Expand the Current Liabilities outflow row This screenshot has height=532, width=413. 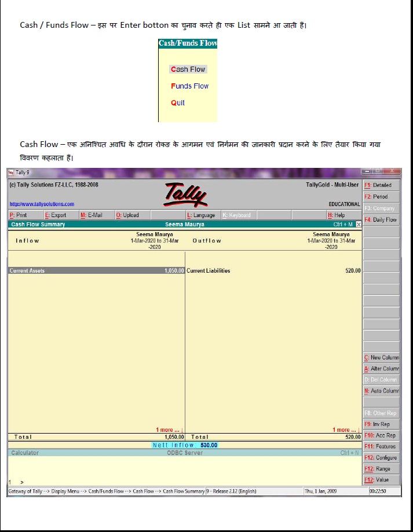(209, 270)
